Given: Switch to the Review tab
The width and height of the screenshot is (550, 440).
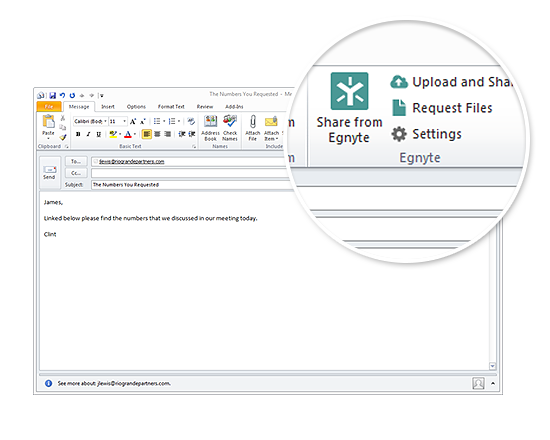Looking at the screenshot, I should coord(205,106).
